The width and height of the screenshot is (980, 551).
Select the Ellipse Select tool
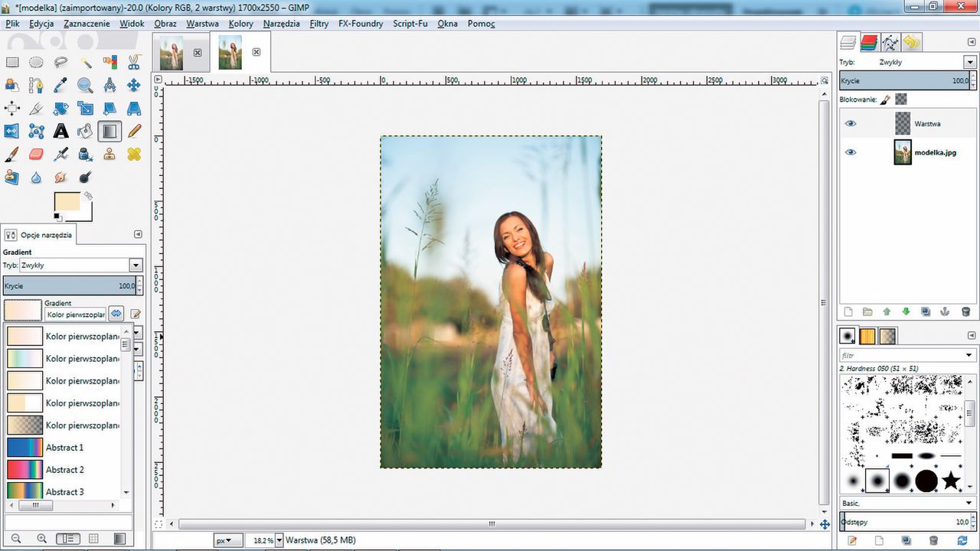[36, 62]
